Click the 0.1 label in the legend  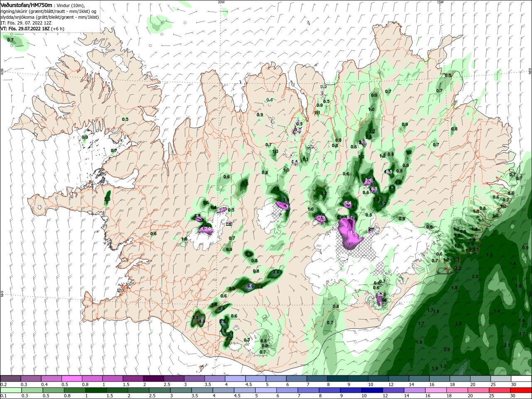[x=3, y=396]
